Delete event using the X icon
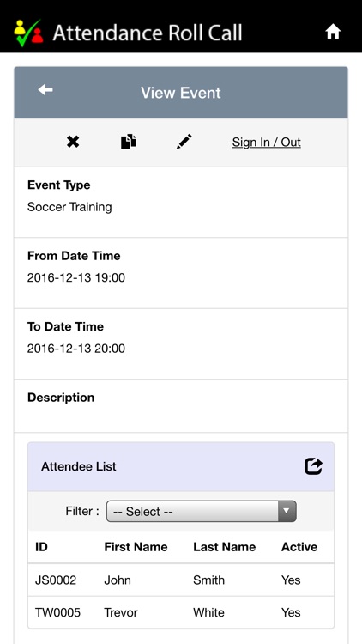Viewport: 362px width, 644px height. click(73, 142)
